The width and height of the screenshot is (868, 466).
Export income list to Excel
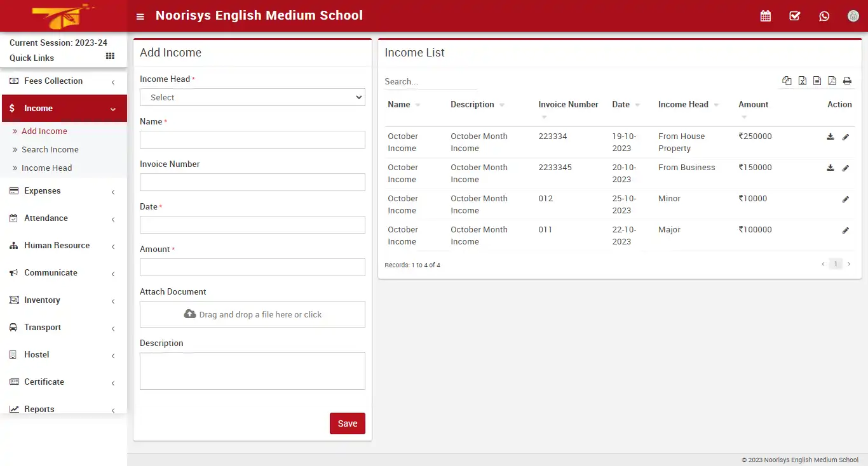point(802,81)
